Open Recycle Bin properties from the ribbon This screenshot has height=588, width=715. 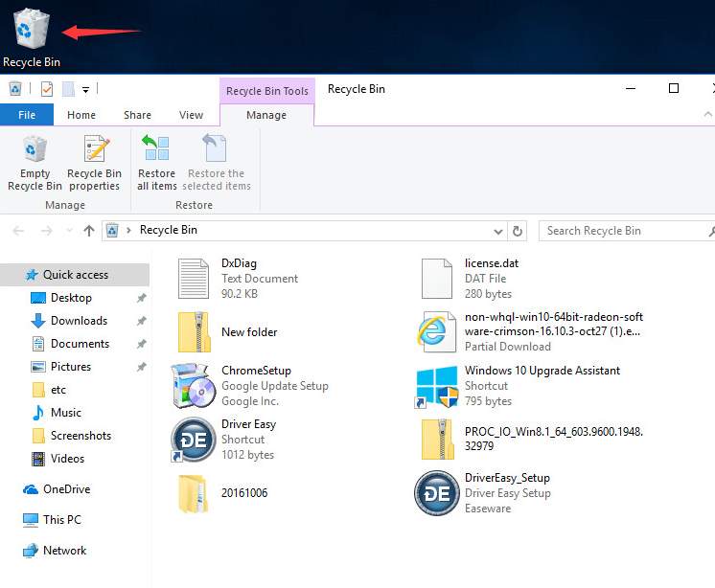(94, 163)
